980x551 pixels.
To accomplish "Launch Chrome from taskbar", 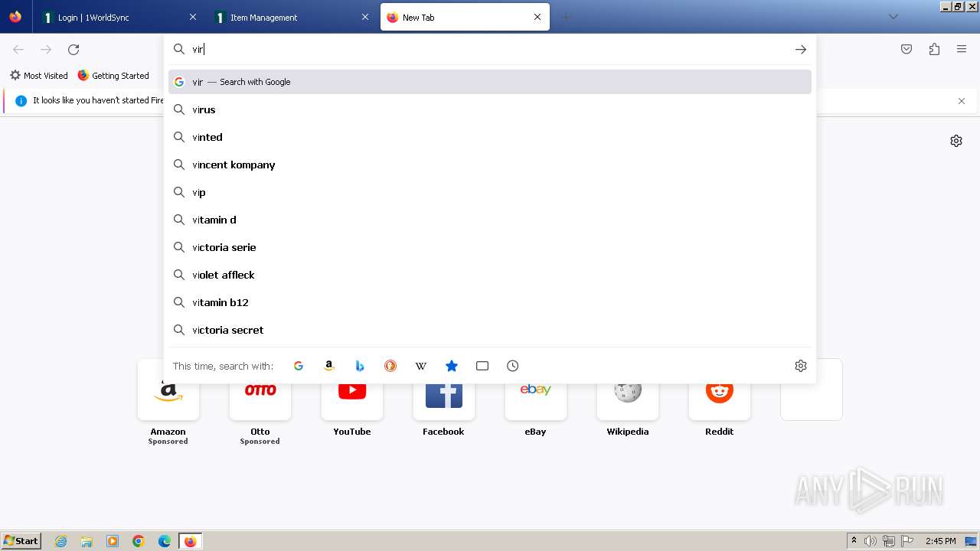I will point(139,541).
